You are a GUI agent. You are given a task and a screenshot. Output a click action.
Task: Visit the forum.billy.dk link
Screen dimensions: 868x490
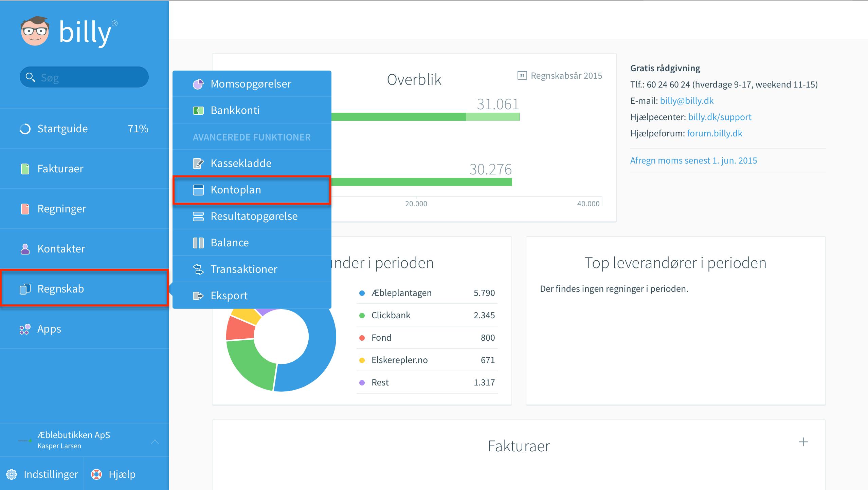tap(715, 133)
